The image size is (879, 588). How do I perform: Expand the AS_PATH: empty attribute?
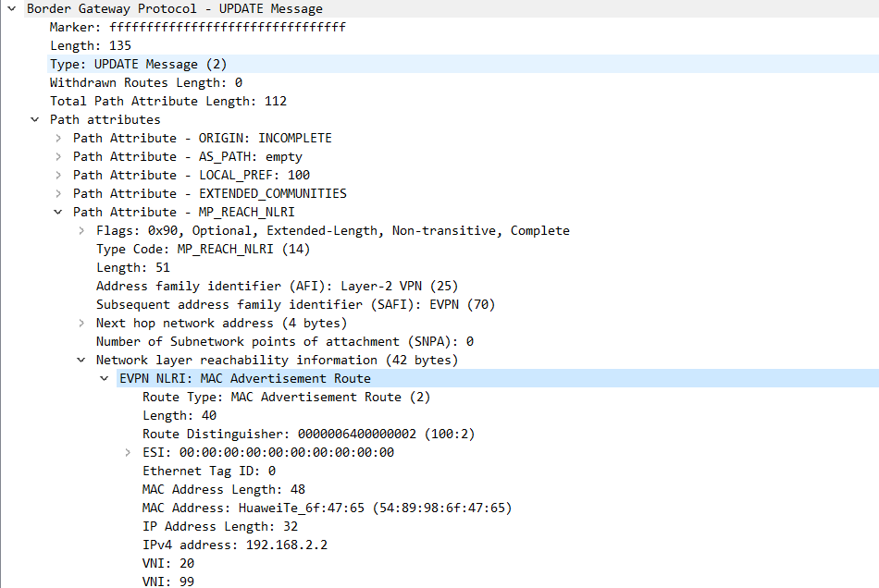pos(57,156)
